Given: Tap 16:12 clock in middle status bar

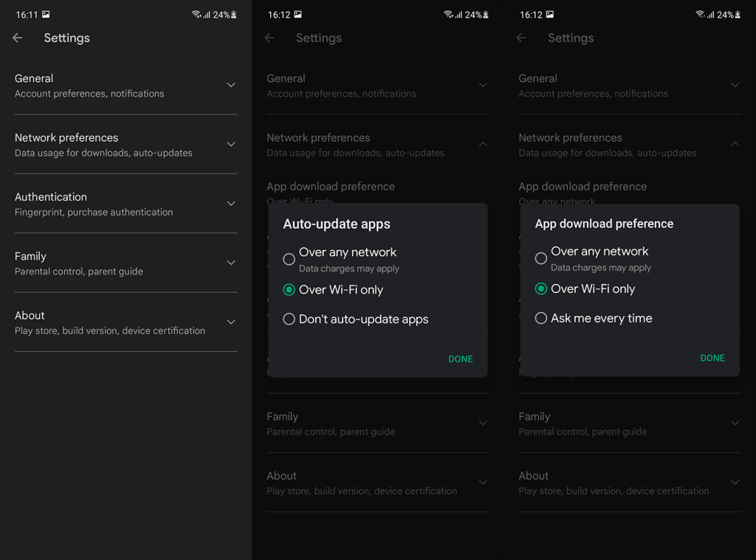Looking at the screenshot, I should (279, 15).
